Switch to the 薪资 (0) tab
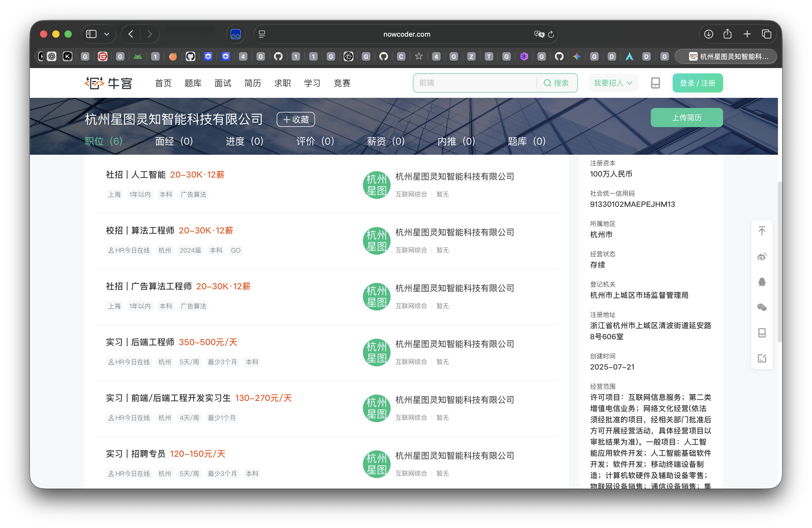The height and width of the screenshot is (528, 812). click(386, 141)
